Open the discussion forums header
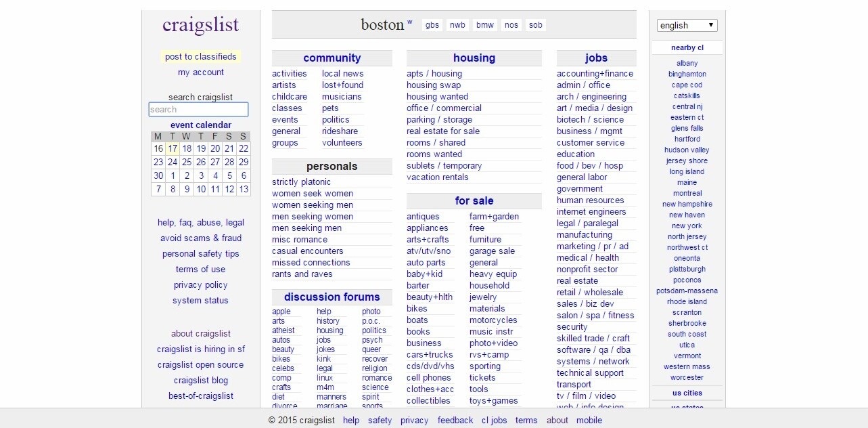The height and width of the screenshot is (428, 868). [x=332, y=297]
